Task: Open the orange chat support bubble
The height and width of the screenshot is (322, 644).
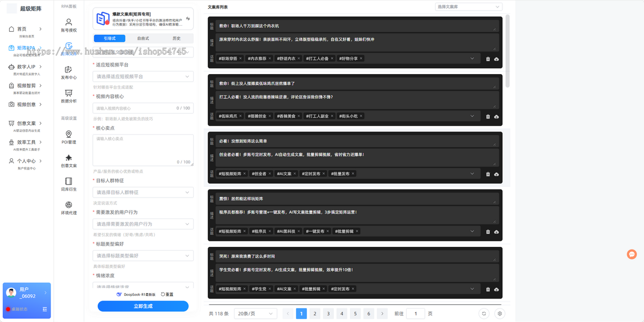Action: coord(632,254)
